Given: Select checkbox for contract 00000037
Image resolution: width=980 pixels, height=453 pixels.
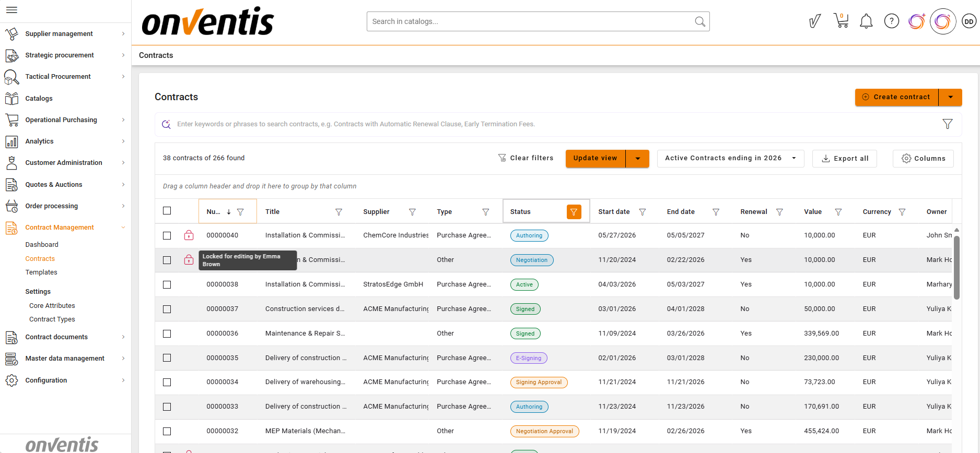Looking at the screenshot, I should tap(167, 309).
